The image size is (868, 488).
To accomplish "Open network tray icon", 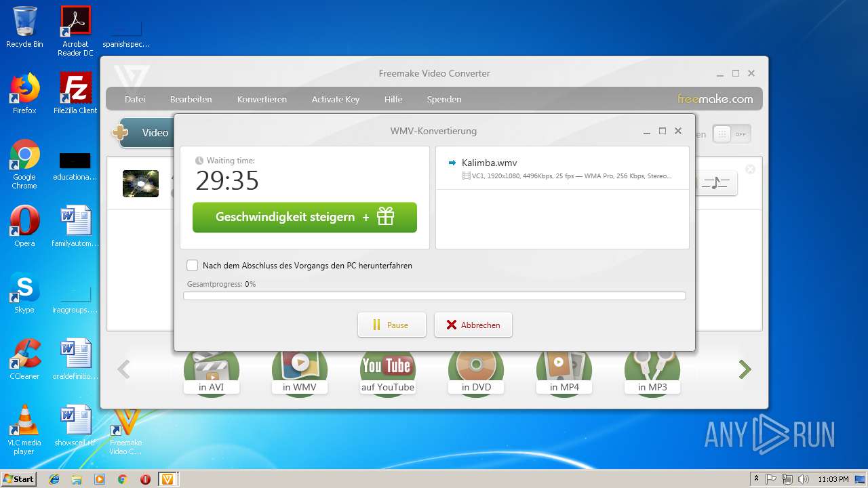I will 787,479.
